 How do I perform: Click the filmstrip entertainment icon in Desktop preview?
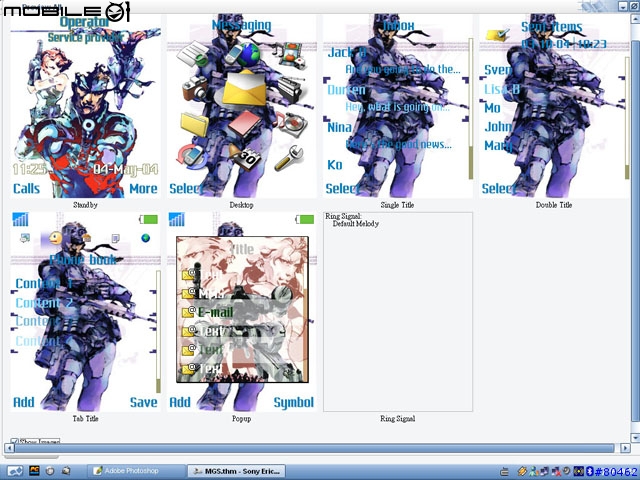click(x=291, y=55)
